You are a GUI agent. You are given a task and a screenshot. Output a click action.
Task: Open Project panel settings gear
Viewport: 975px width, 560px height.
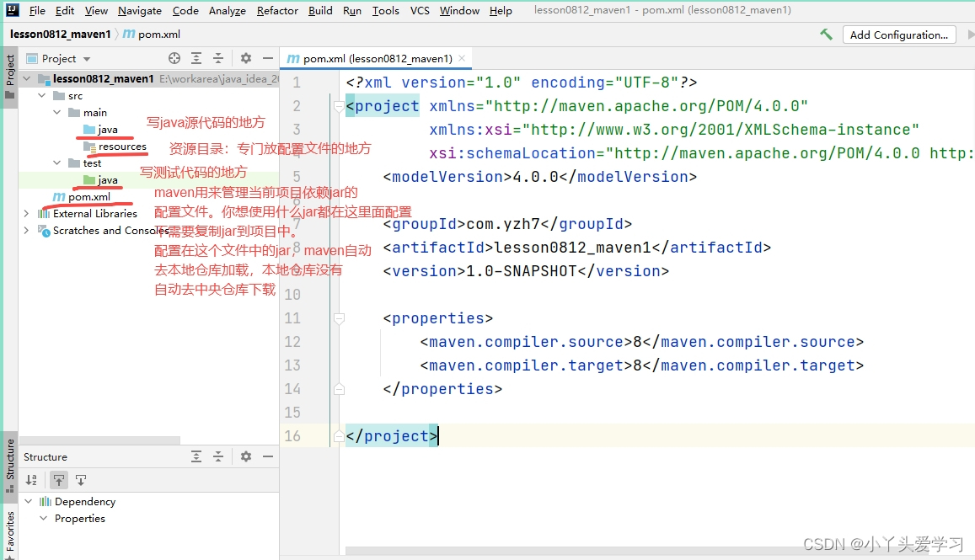point(246,58)
